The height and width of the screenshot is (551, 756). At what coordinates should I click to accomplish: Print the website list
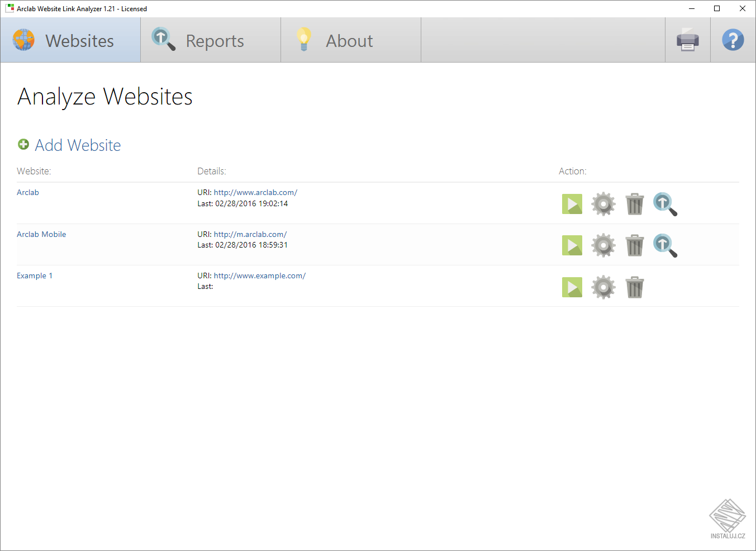pyautogui.click(x=687, y=40)
